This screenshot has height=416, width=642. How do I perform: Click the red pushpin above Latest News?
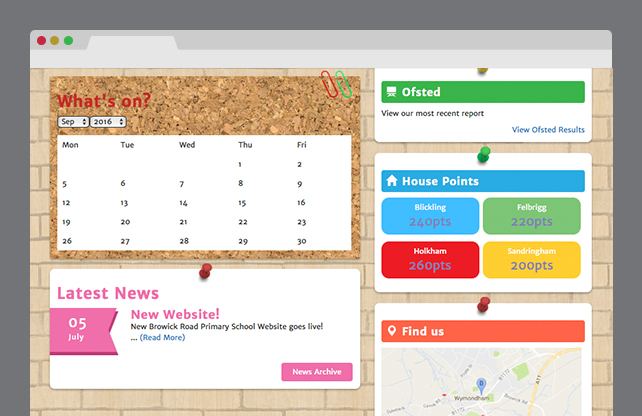[x=205, y=270]
